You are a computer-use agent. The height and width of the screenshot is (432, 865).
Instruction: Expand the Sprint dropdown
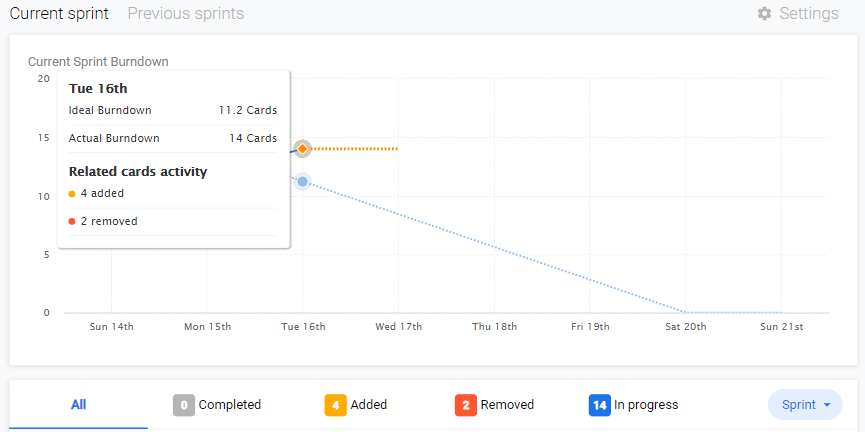(805, 405)
